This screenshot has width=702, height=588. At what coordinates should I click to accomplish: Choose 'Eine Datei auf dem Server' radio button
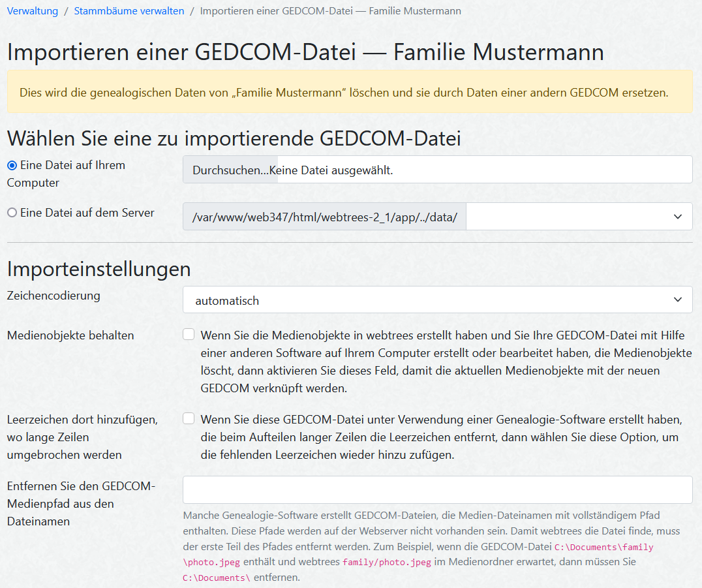12,213
